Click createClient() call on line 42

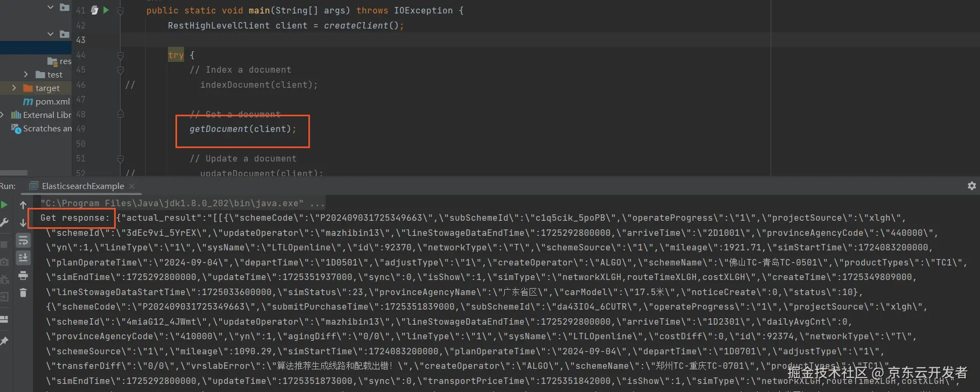tap(361, 25)
